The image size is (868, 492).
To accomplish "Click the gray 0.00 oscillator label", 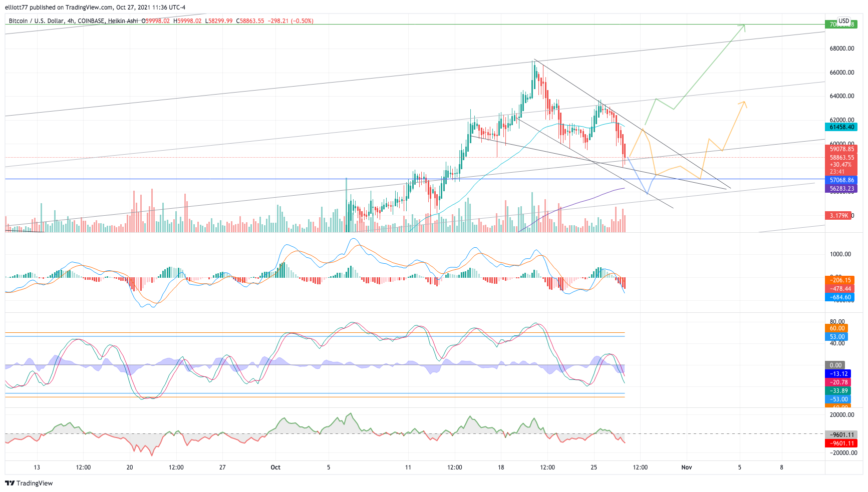I will tap(835, 365).
